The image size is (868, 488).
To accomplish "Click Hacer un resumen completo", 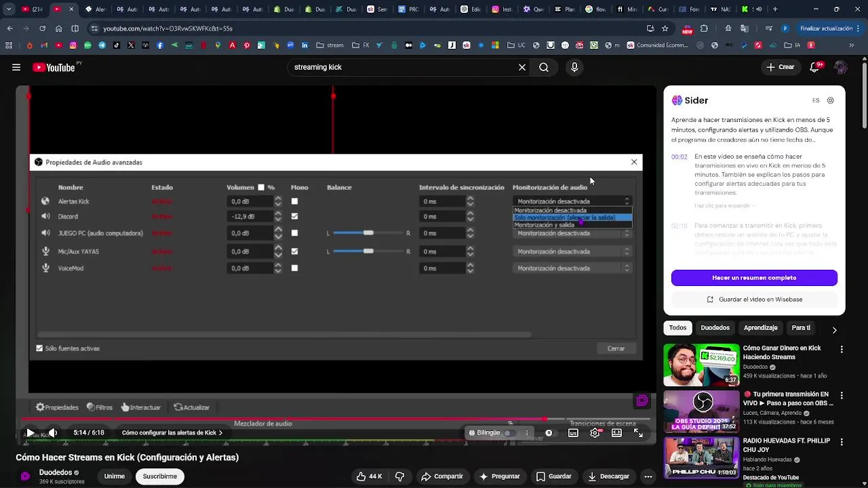I will 754,278.
